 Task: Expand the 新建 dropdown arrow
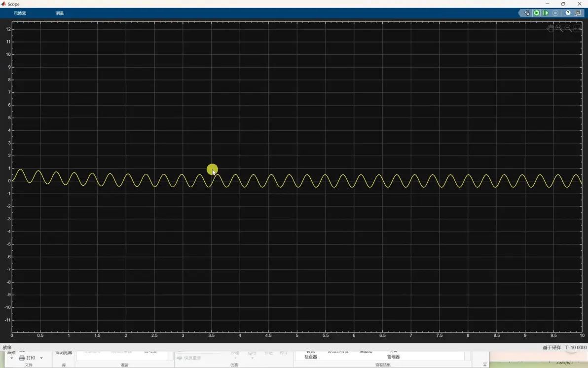point(12,358)
